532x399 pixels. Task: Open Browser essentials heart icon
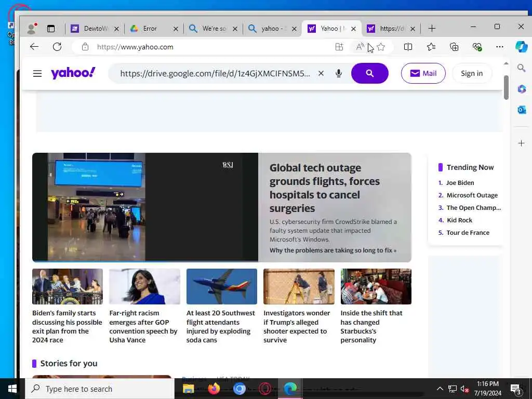477,47
